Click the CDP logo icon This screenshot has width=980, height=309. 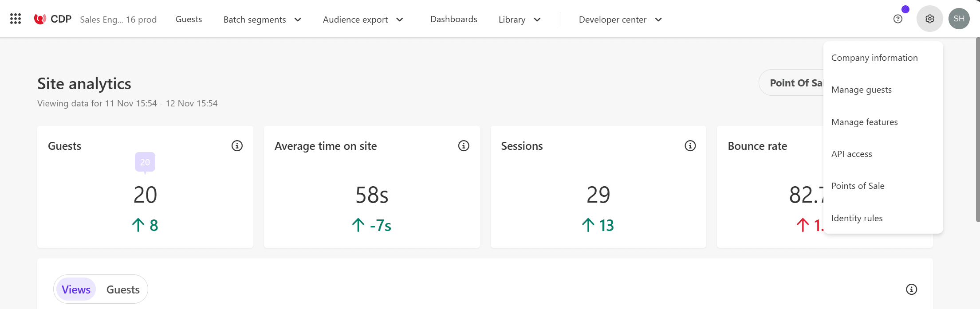click(x=40, y=19)
